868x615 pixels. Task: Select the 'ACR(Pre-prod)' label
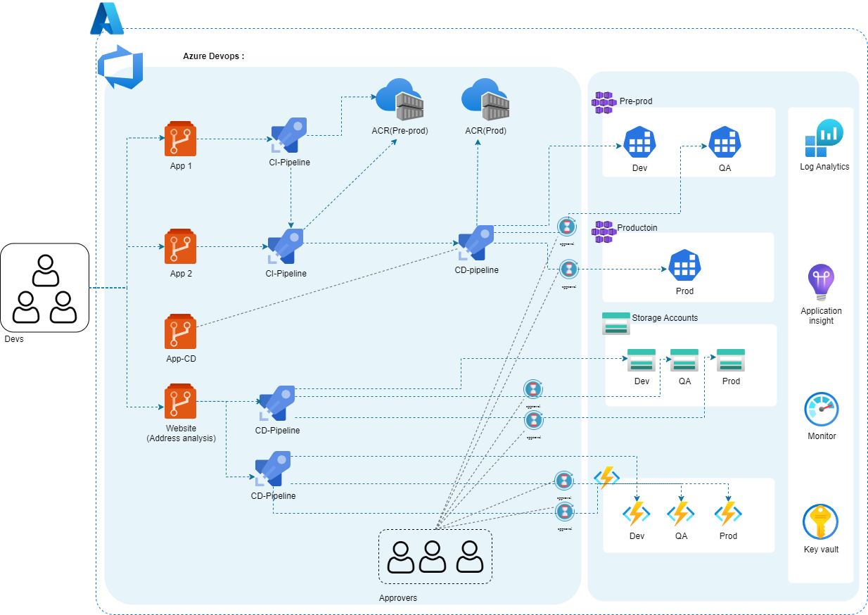coord(400,131)
